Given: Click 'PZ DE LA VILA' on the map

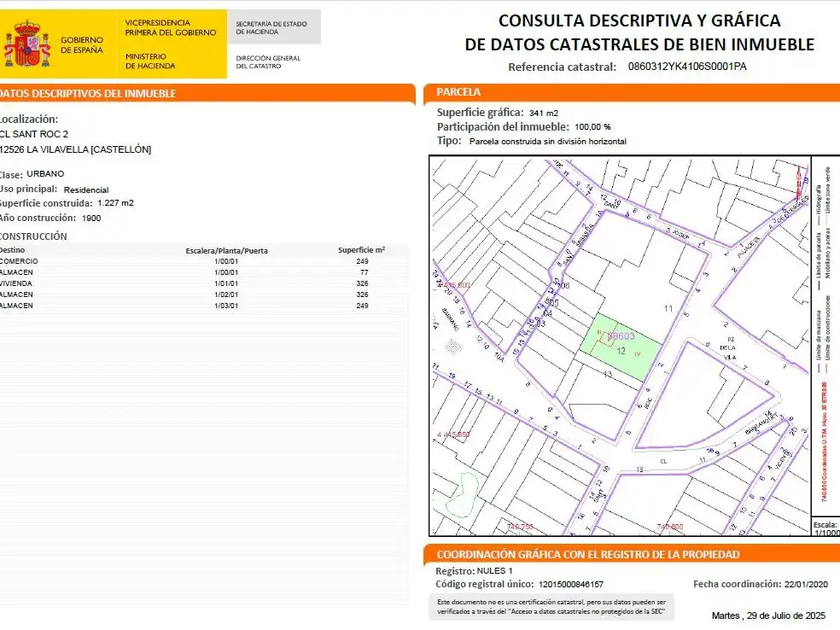Looking at the screenshot, I should coord(728,348).
